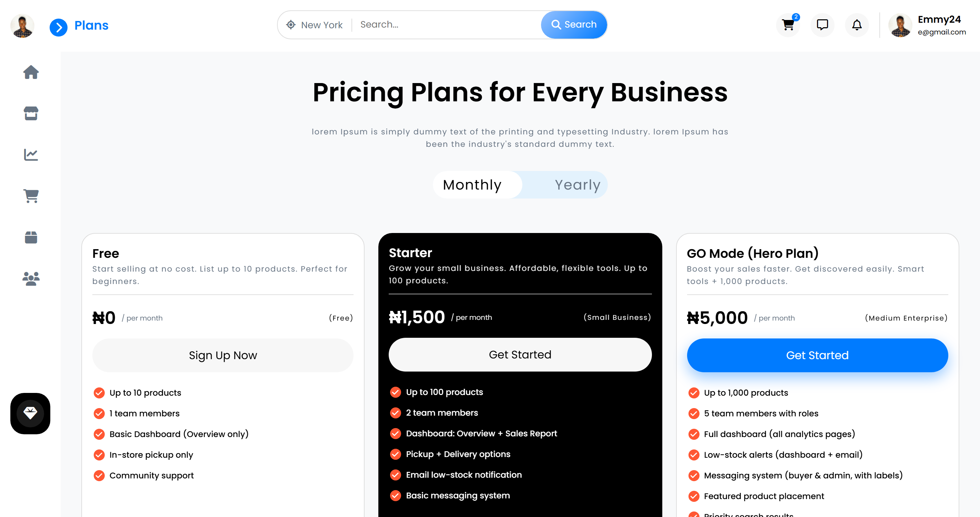View the cart showing 2 items
Viewport: 980px width, 517px height.
788,25
